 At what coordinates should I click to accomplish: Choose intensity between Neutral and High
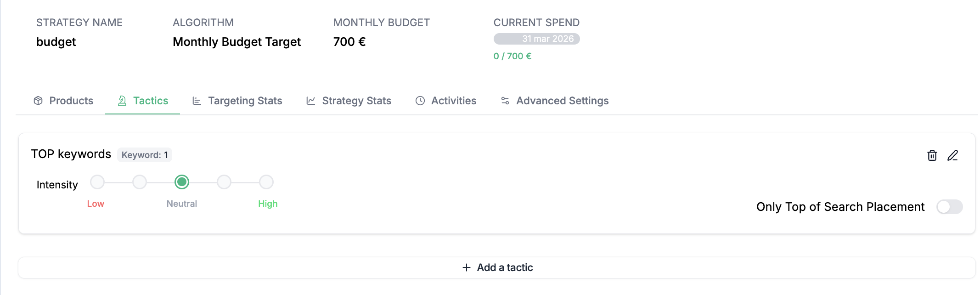[x=224, y=182]
